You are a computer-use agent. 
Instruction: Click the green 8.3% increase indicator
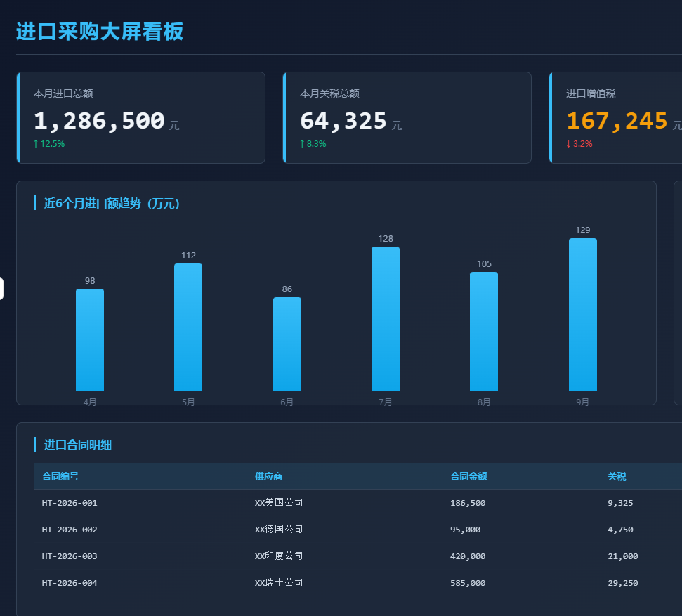[x=313, y=143]
